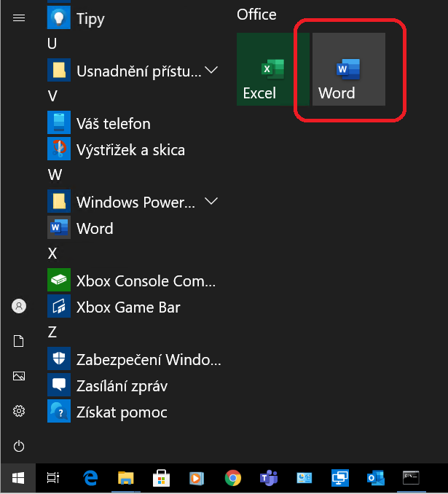The image size is (448, 494).
Task: Jump via the letter Z header
Action: [x=52, y=332]
